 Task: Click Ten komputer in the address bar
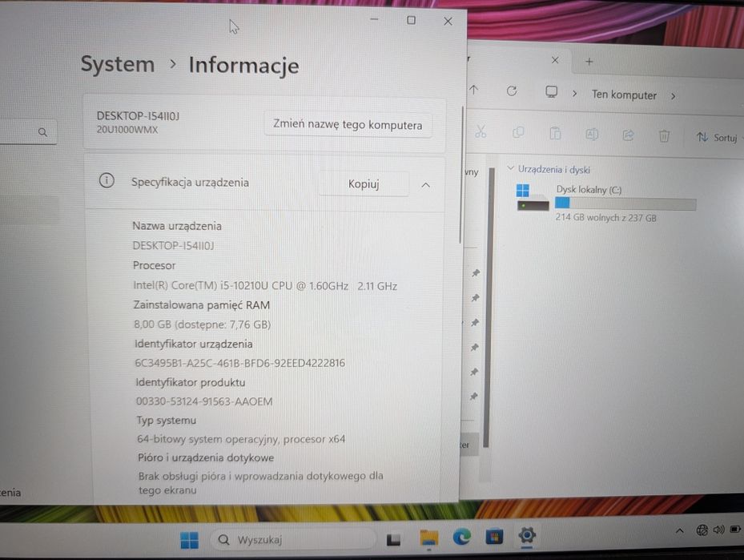point(624,95)
